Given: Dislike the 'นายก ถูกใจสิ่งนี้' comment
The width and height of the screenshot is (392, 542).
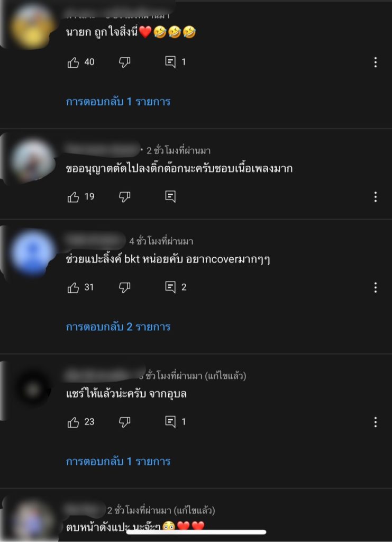Looking at the screenshot, I should click(x=124, y=62).
